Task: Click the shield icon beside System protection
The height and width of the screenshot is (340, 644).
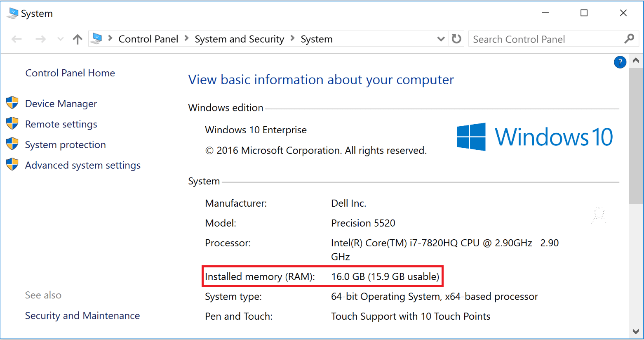Action: click(12, 144)
